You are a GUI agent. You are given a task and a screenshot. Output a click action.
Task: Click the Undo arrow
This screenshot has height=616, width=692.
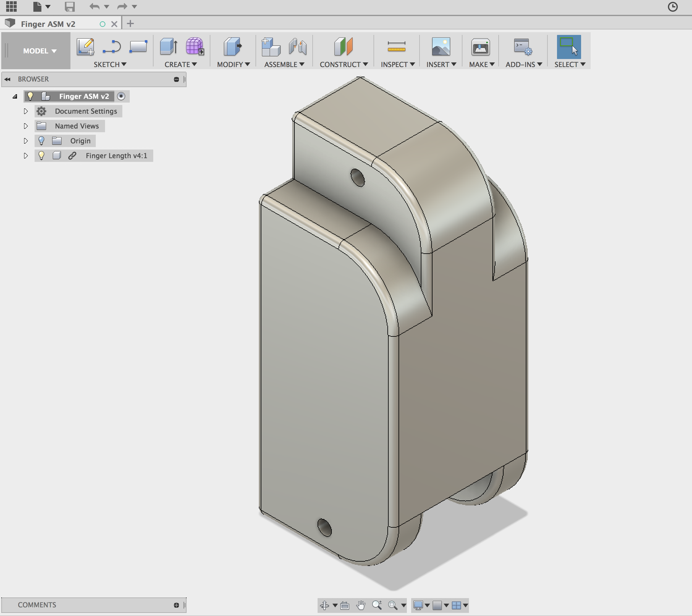coord(95,6)
